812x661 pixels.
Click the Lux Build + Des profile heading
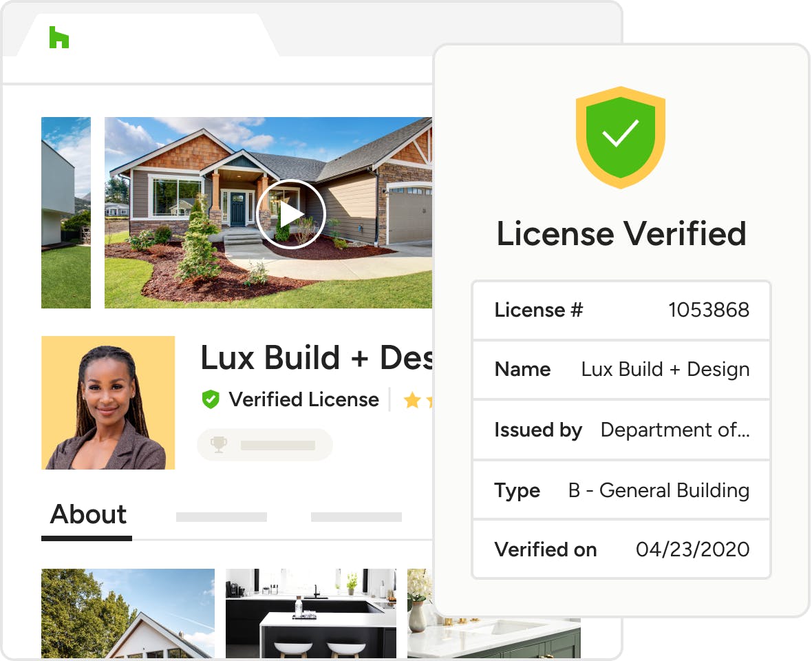[317, 357]
